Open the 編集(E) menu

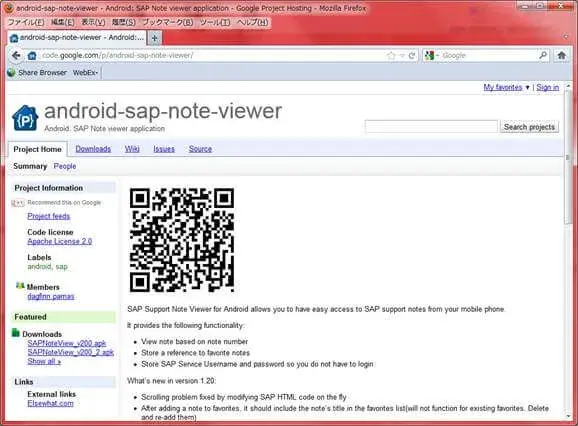pyautogui.click(x=62, y=22)
